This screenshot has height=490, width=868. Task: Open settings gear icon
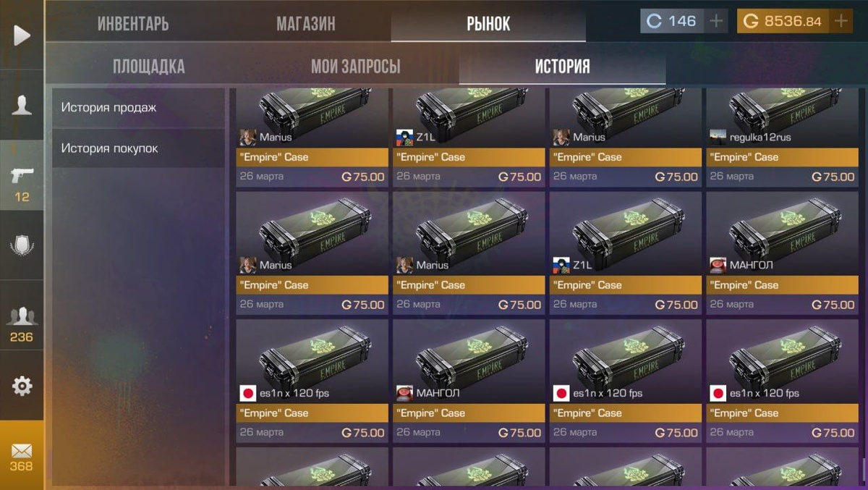point(22,386)
